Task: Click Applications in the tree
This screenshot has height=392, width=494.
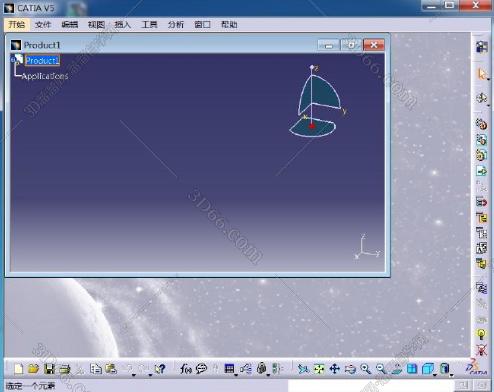Action: pyautogui.click(x=45, y=76)
